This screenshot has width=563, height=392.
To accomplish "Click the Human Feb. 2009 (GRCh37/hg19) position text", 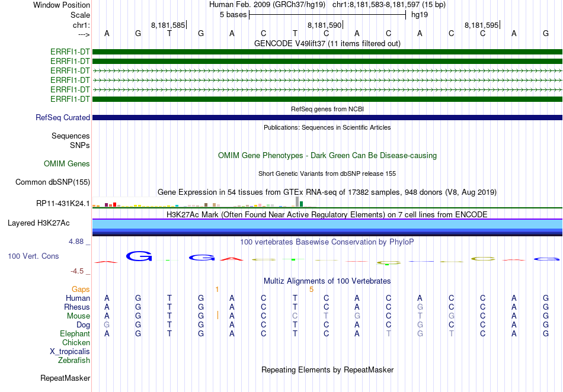I will coord(267,5).
